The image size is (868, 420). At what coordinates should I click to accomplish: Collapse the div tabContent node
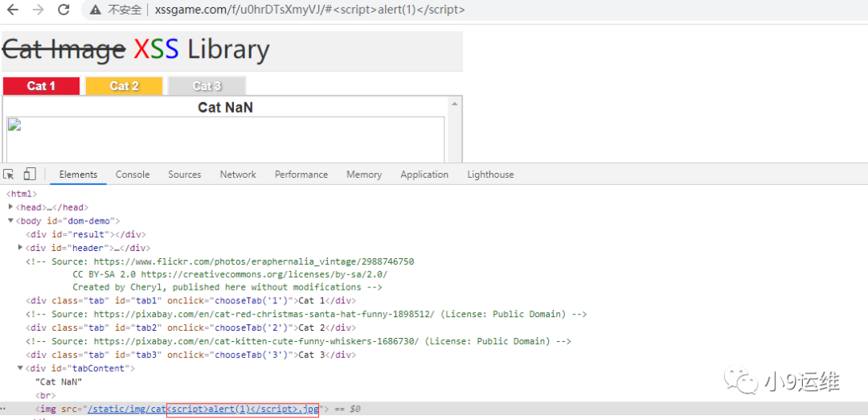click(x=21, y=368)
